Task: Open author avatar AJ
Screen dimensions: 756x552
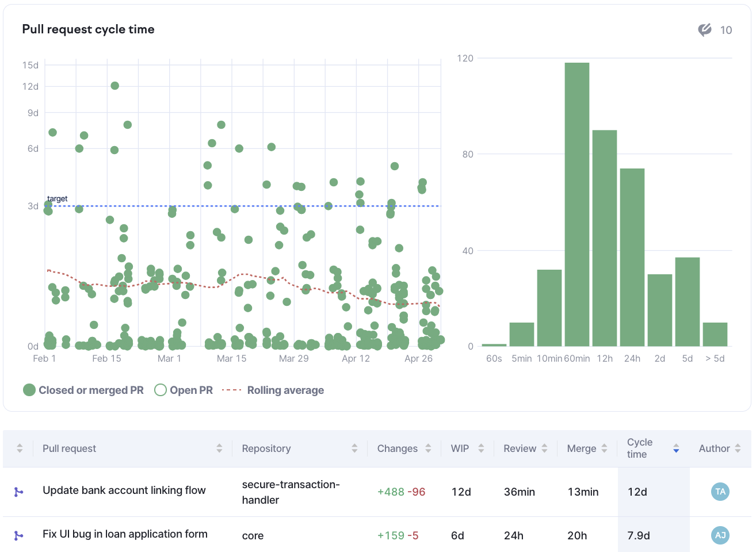Action: [720, 535]
